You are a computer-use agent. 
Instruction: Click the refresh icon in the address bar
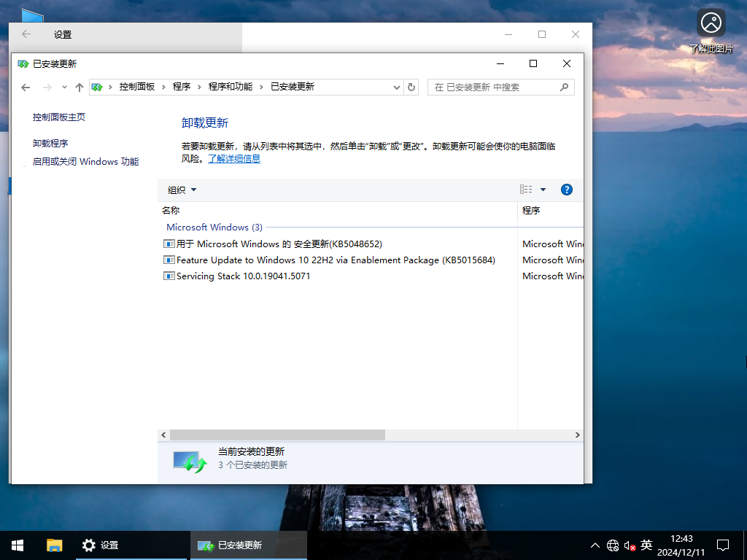coord(411,87)
